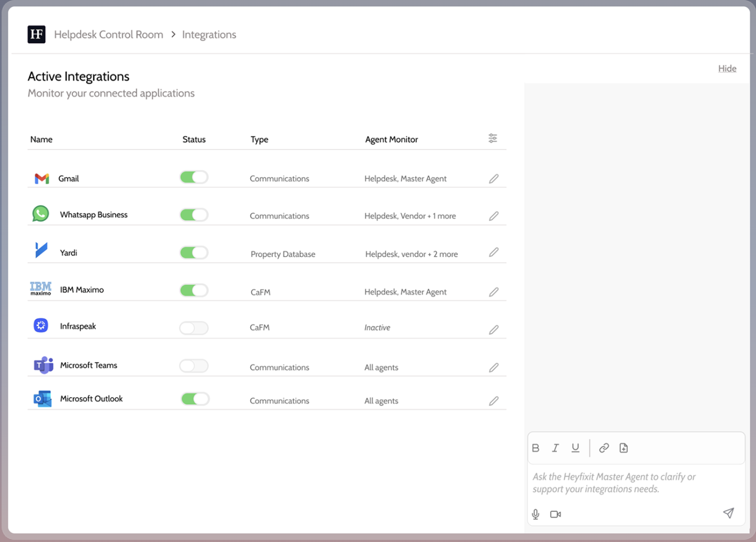Click the IBM Maximo name
Viewport: 756px width, 542px height.
click(x=82, y=290)
